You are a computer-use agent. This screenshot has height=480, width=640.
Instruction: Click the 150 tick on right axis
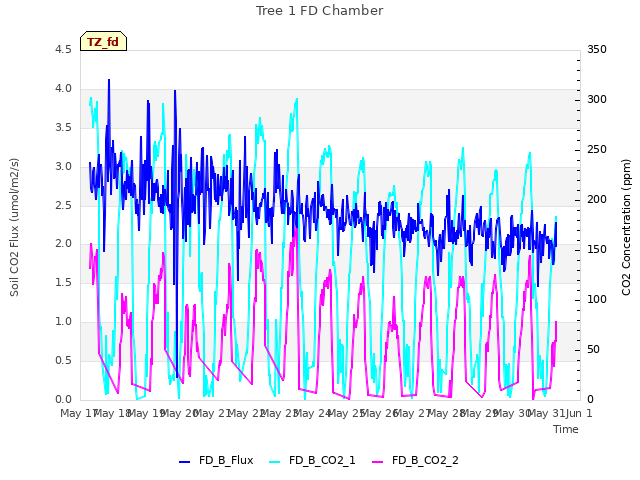[x=597, y=249]
